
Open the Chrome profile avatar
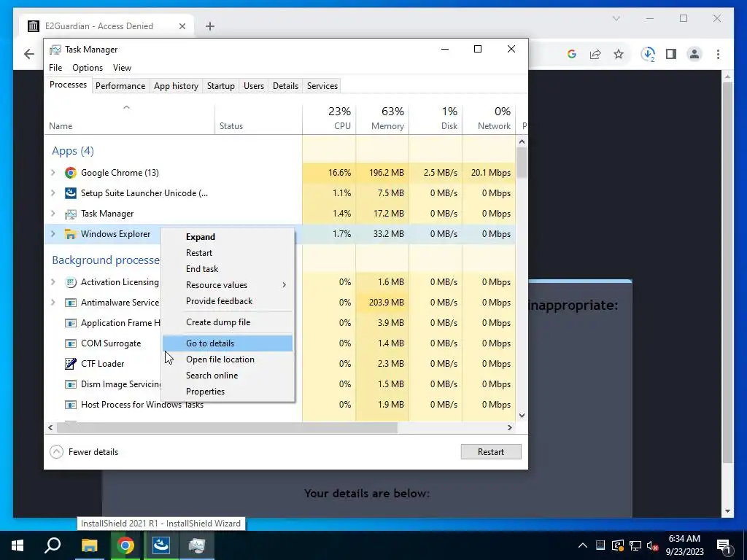point(694,54)
